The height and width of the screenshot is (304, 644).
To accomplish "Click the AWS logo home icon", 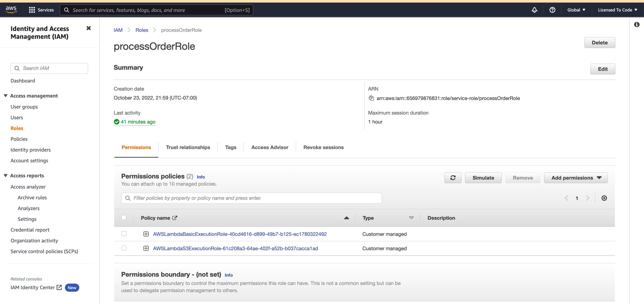I will [x=11, y=10].
